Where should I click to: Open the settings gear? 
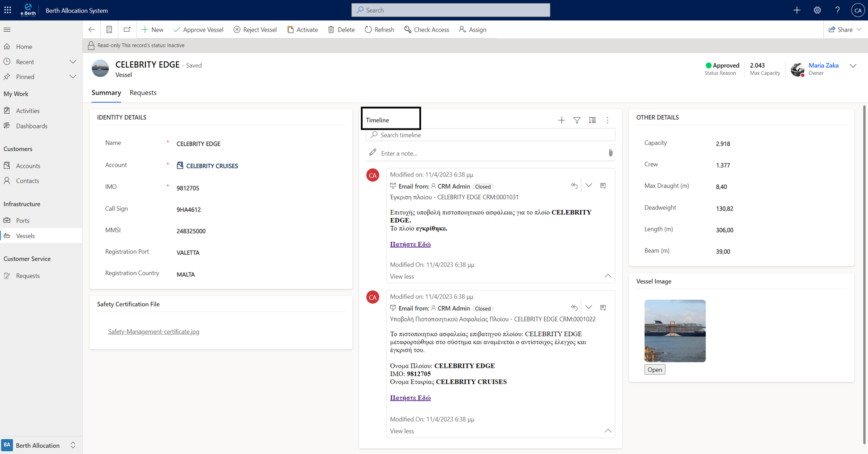point(817,10)
